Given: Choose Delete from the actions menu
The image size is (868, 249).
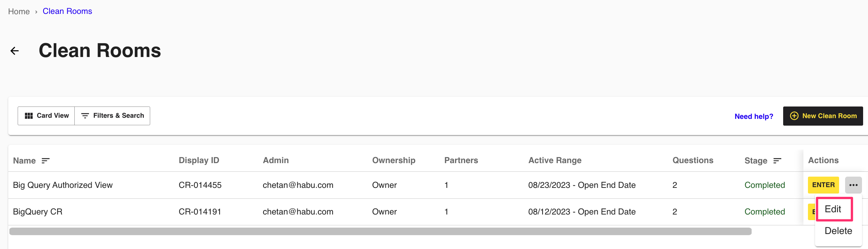Looking at the screenshot, I should tap(838, 231).
